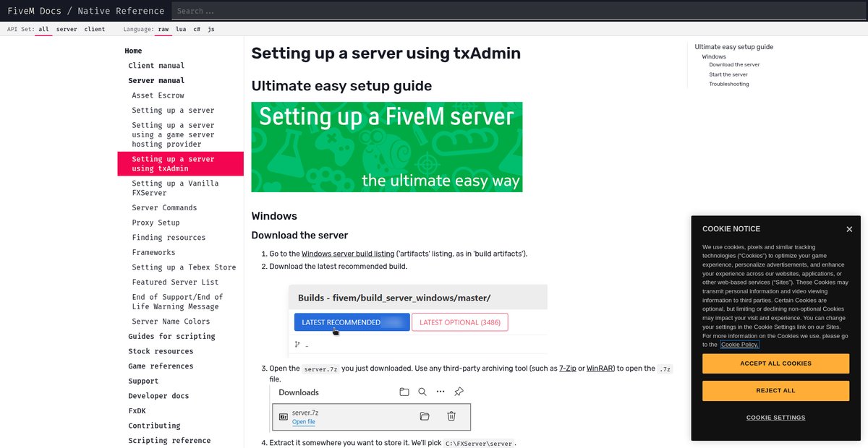The image size is (868, 448).
Task: Open 'Setting up a Vanilla FXServer' page
Action: tap(175, 188)
